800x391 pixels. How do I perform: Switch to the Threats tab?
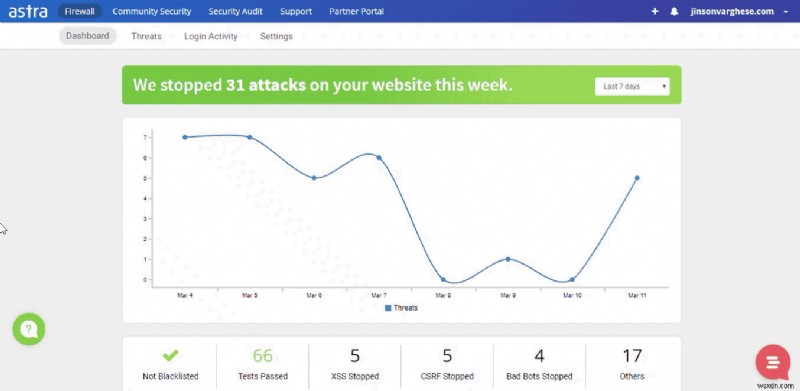coord(146,36)
